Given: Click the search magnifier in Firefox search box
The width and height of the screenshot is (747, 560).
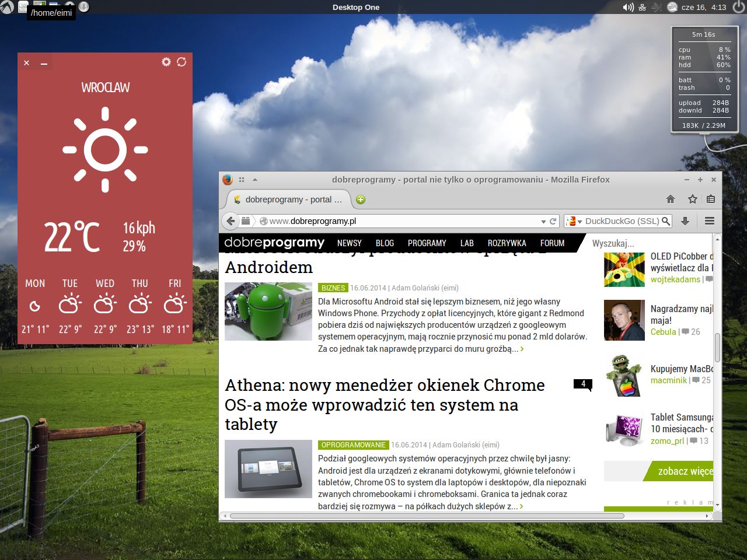Looking at the screenshot, I should click(666, 221).
